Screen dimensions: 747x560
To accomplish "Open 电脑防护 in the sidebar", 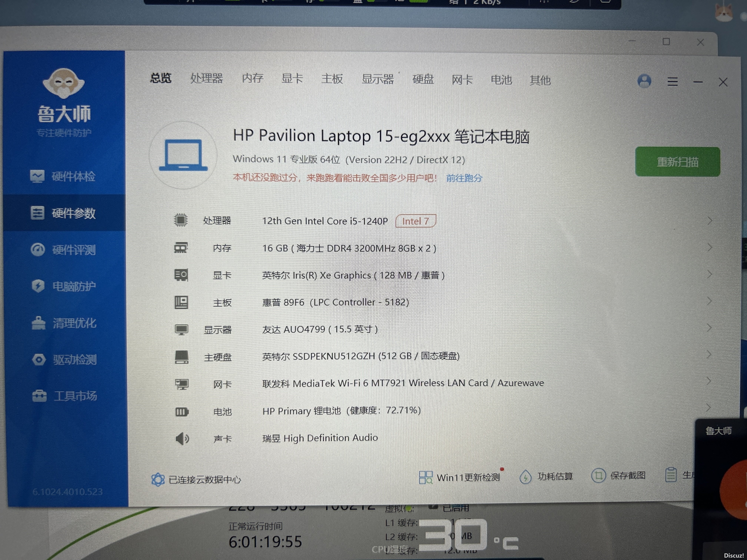I will coord(64,286).
